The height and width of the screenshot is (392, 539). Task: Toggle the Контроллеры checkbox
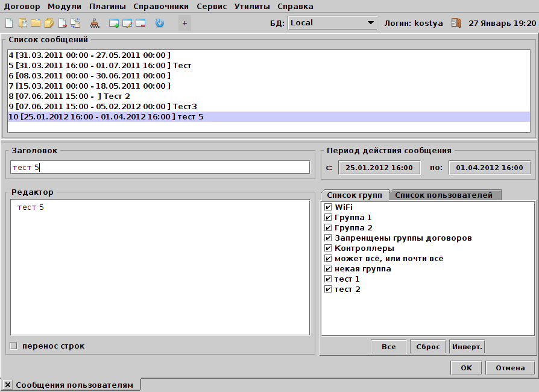[328, 248]
